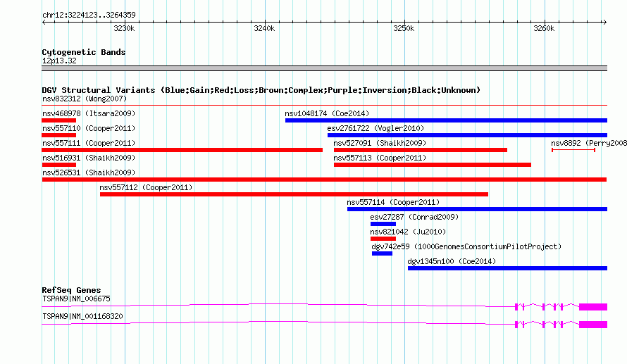Open the nsv8892 (Perry2008) label
The height and width of the screenshot is (364, 627).
tap(589, 143)
